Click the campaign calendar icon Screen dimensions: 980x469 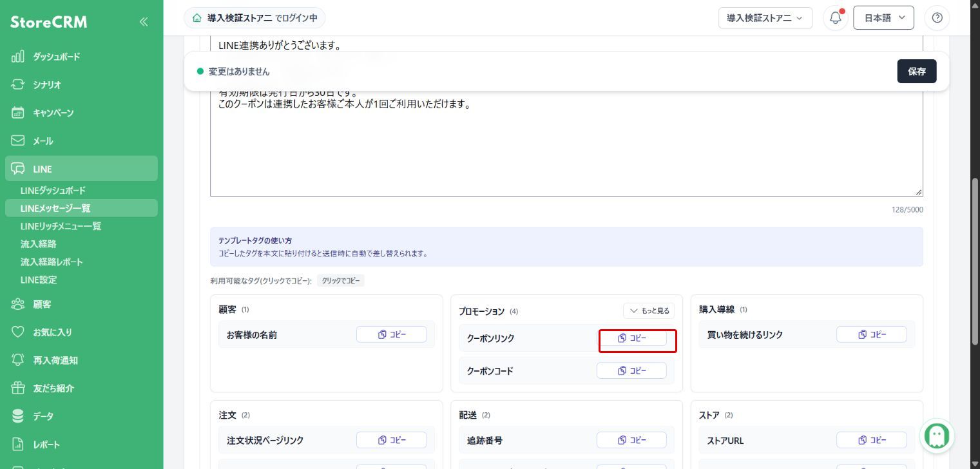(18, 113)
